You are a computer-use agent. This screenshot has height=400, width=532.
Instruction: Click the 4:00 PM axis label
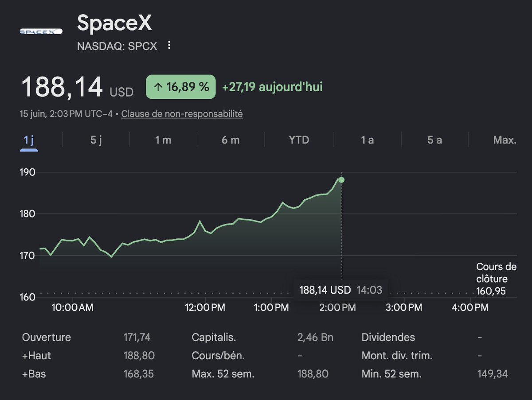[x=470, y=307]
